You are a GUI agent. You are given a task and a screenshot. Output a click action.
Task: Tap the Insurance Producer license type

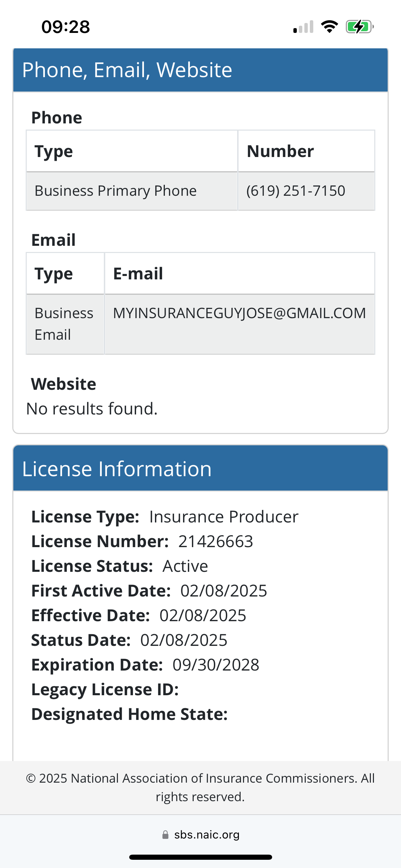[224, 517]
